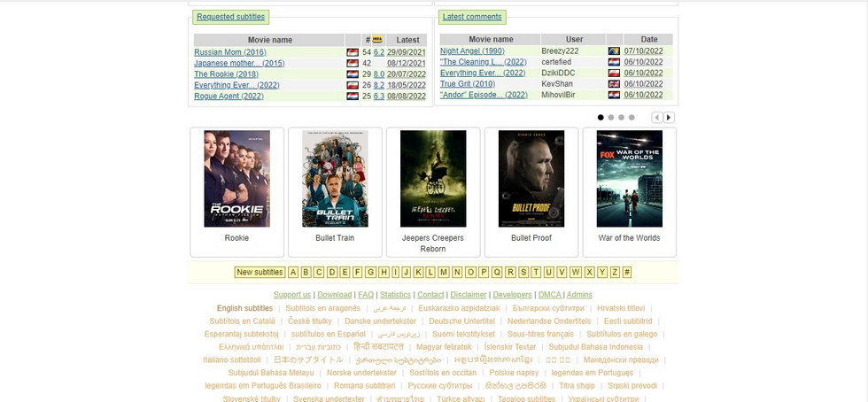Open the Bullet Train poster thumbnail
This screenshot has height=402, width=868.
(x=335, y=179)
